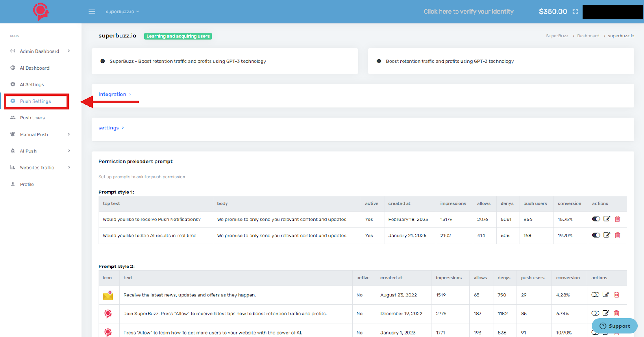644x337 pixels.
Task: Enable the 'Receive the latest news' prompt toggle
Action: coord(595,295)
